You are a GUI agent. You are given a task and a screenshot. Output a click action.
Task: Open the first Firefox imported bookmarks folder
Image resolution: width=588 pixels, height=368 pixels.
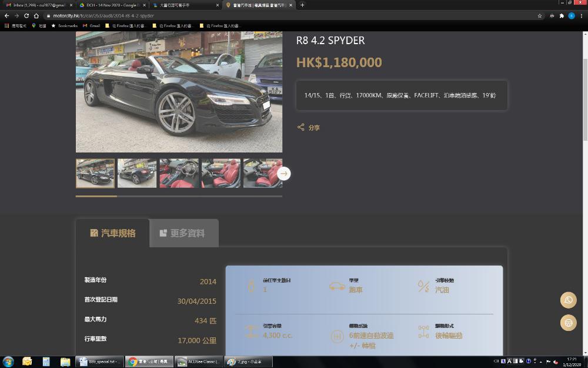tap(126, 25)
